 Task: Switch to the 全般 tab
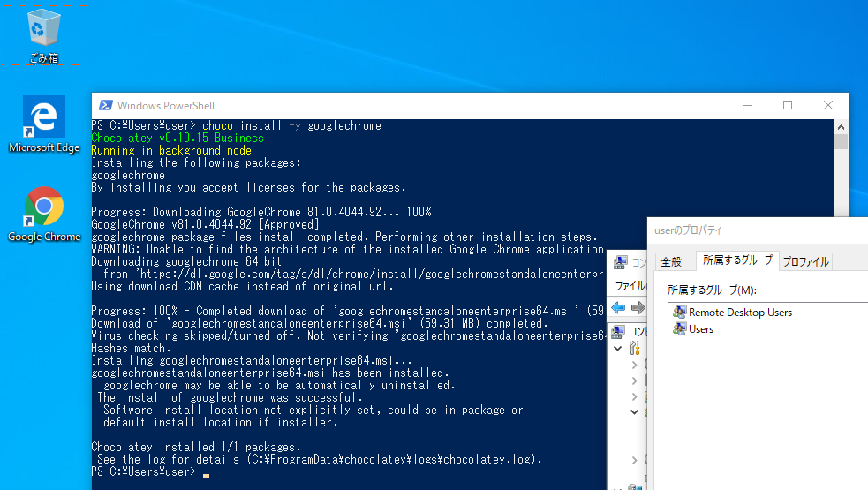point(671,261)
